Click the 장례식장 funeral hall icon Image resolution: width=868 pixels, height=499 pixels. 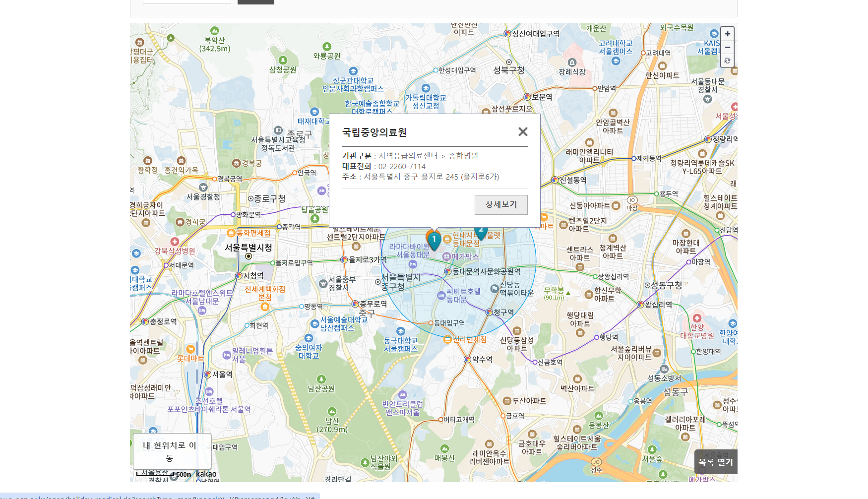[572, 62]
